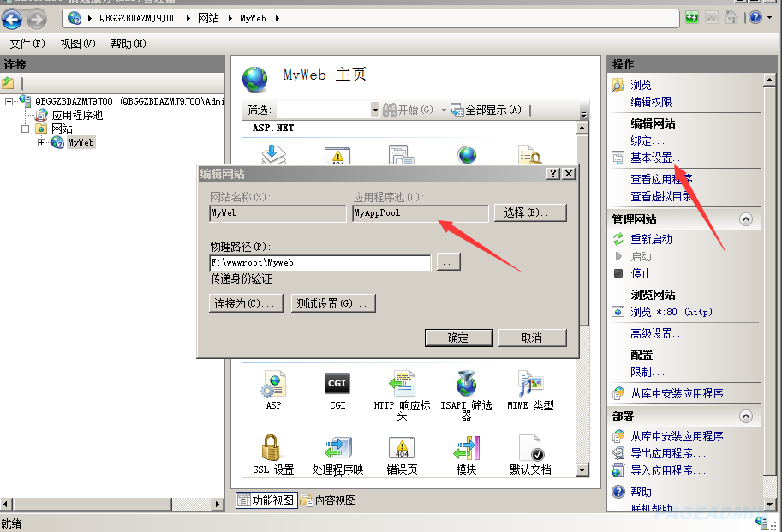The width and height of the screenshot is (782, 532).
Task: Open the 视图(V) menu
Action: tap(78, 44)
